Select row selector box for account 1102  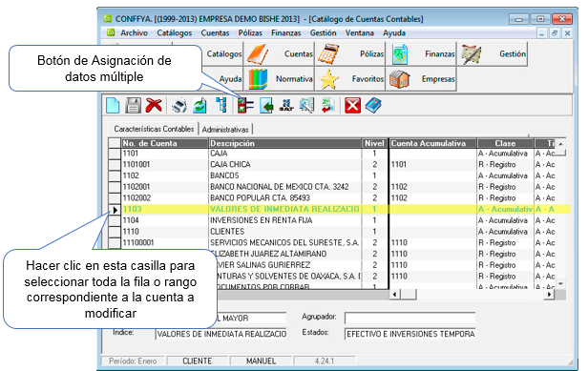click(115, 175)
